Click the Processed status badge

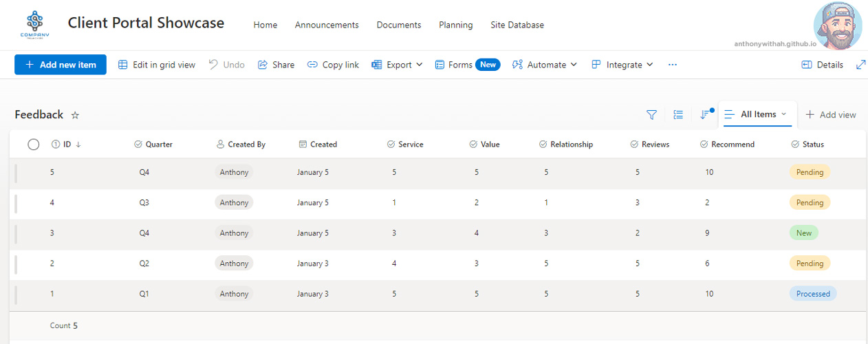[x=812, y=294]
